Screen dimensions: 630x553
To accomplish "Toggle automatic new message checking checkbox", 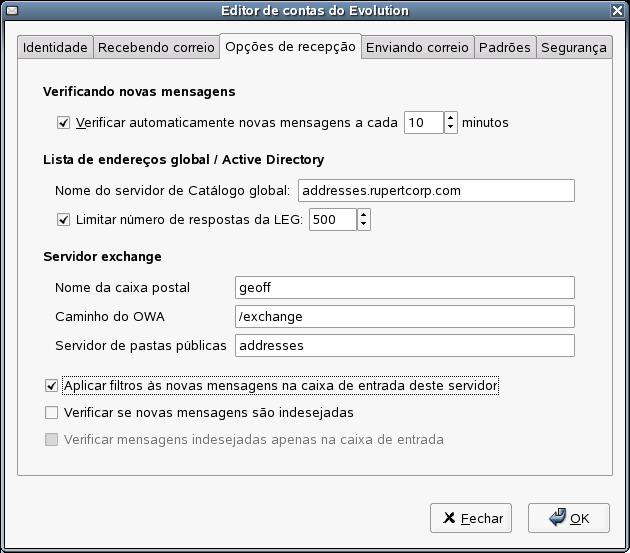I will [63, 123].
